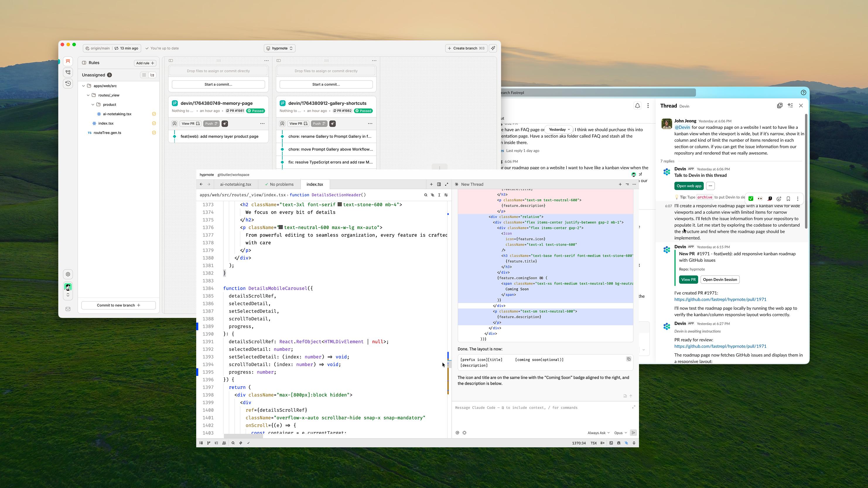Image resolution: width=868 pixels, height=488 pixels.
Task: Collapse the product folder in the file tree
Action: [x=93, y=105]
